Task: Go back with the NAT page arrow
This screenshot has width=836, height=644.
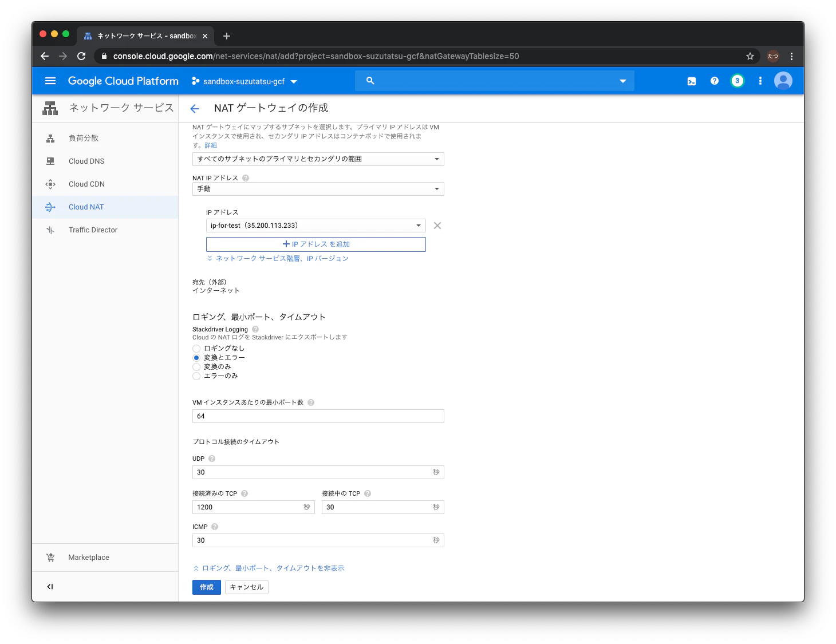Action: 195,108
